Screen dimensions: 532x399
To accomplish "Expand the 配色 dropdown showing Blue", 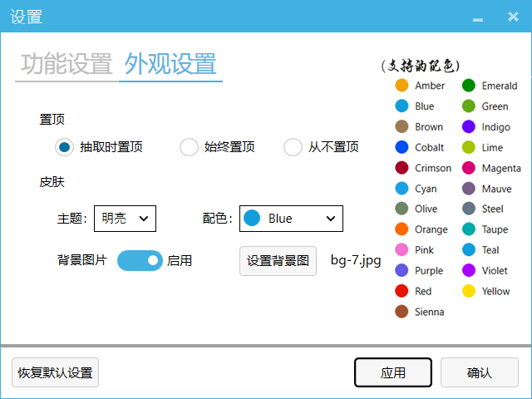I will pos(291,219).
